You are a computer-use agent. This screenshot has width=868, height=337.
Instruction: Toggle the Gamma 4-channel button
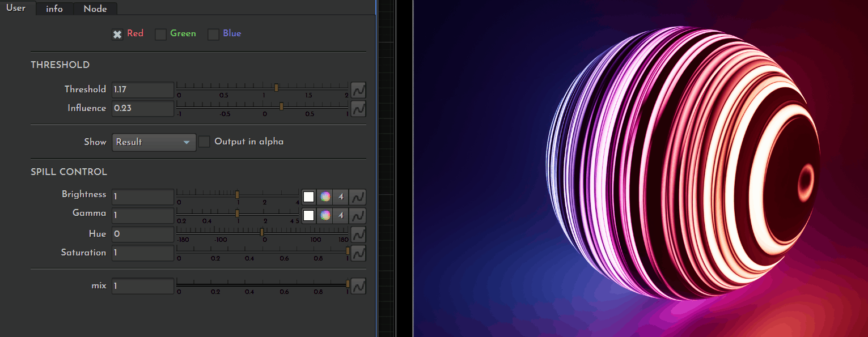[341, 216]
